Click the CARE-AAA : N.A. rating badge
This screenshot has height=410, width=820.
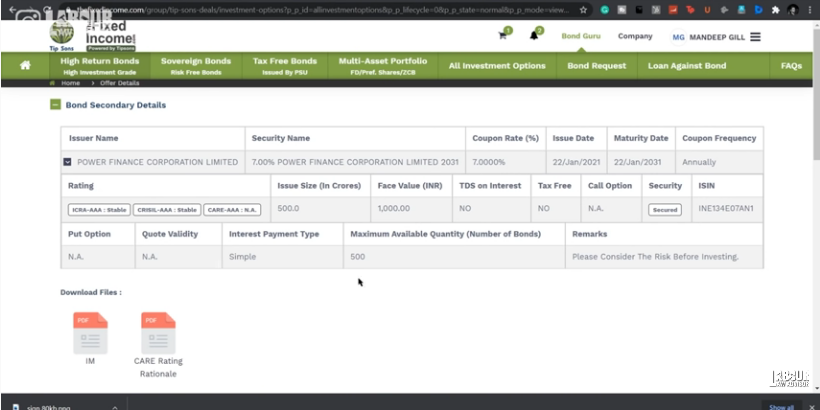pos(232,210)
